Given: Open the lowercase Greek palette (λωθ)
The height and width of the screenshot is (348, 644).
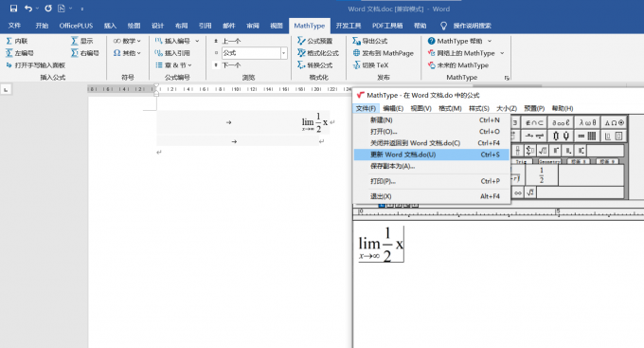Looking at the screenshot, I should pyautogui.click(x=587, y=122).
